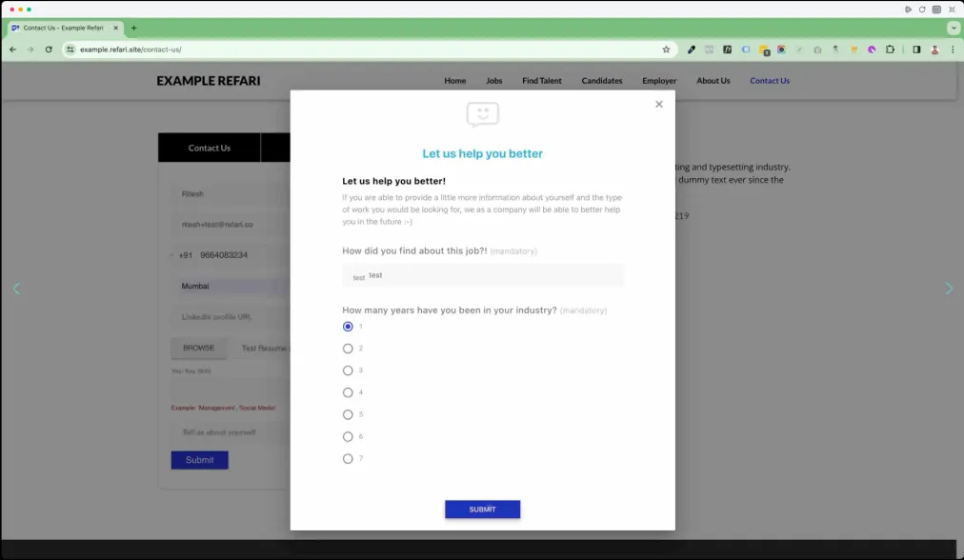964x560 pixels.
Task: Open the purple circle extension icon
Action: [x=872, y=50]
